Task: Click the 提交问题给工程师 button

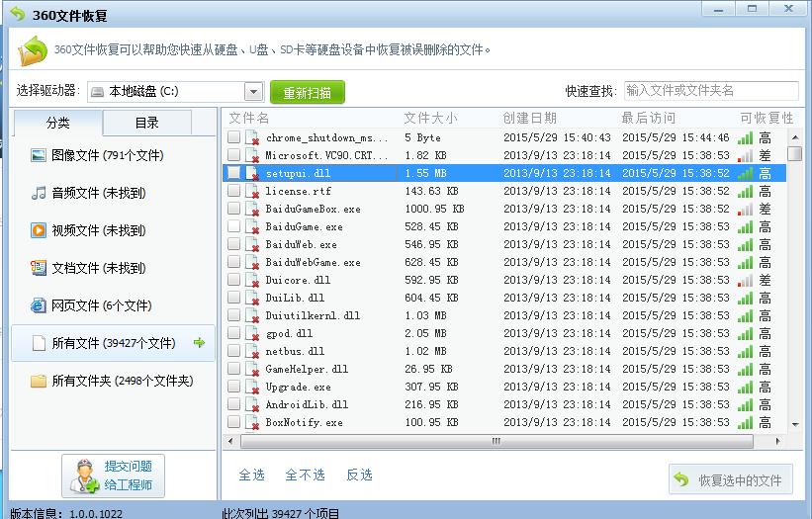Action: click(x=114, y=476)
